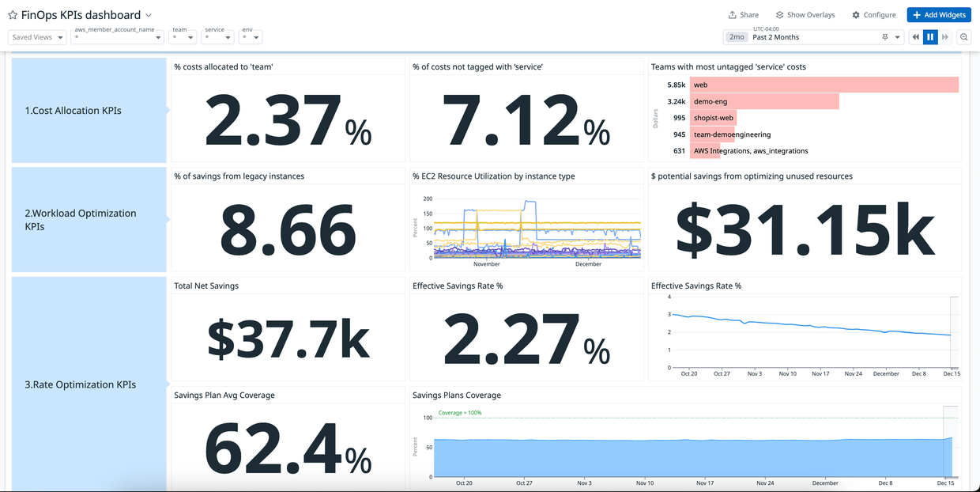Click the Share upload icon
The image size is (980, 492).
(x=732, y=15)
